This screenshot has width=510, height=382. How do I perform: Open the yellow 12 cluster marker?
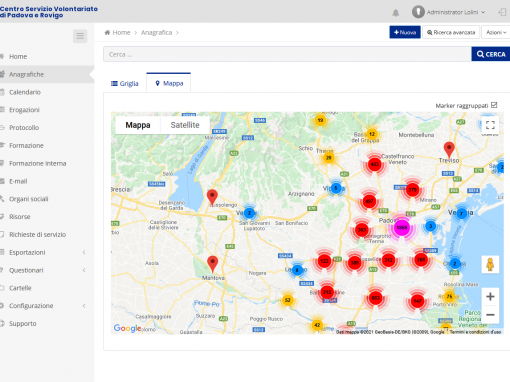(372, 134)
